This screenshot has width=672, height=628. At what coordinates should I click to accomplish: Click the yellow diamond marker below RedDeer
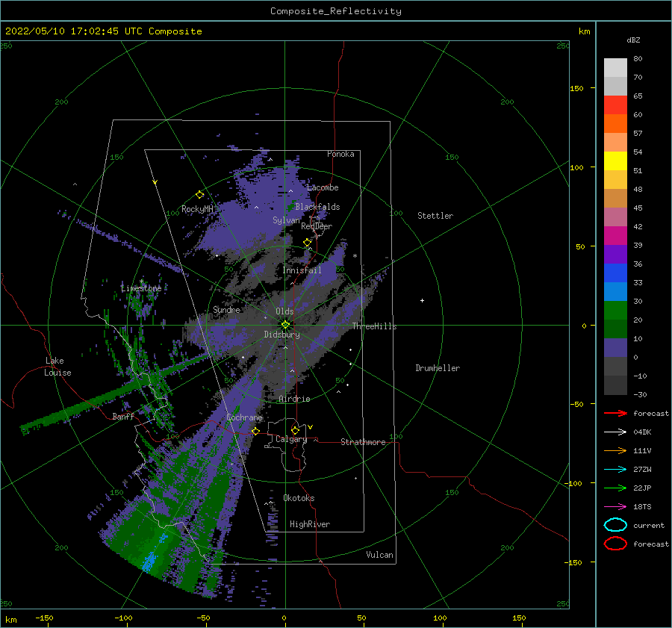[x=308, y=243]
